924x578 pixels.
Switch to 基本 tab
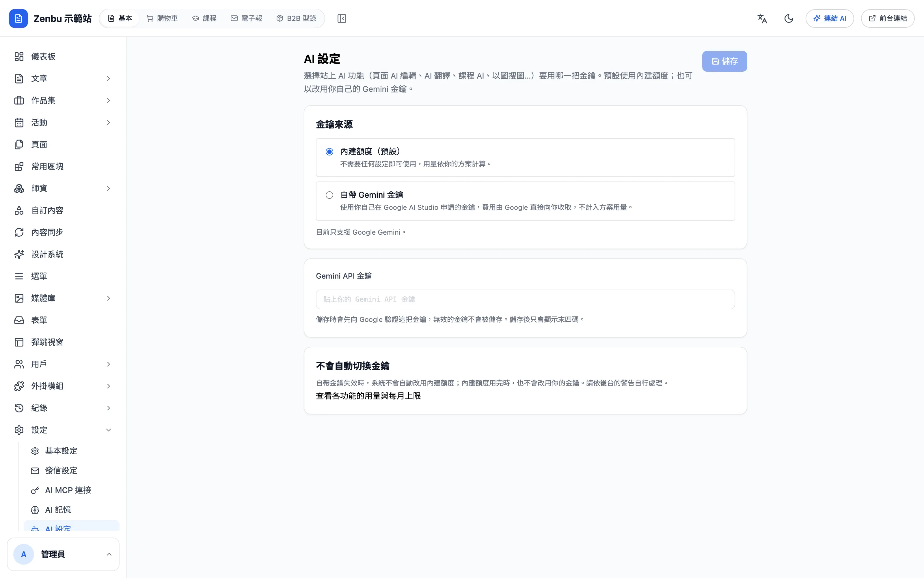tap(120, 18)
